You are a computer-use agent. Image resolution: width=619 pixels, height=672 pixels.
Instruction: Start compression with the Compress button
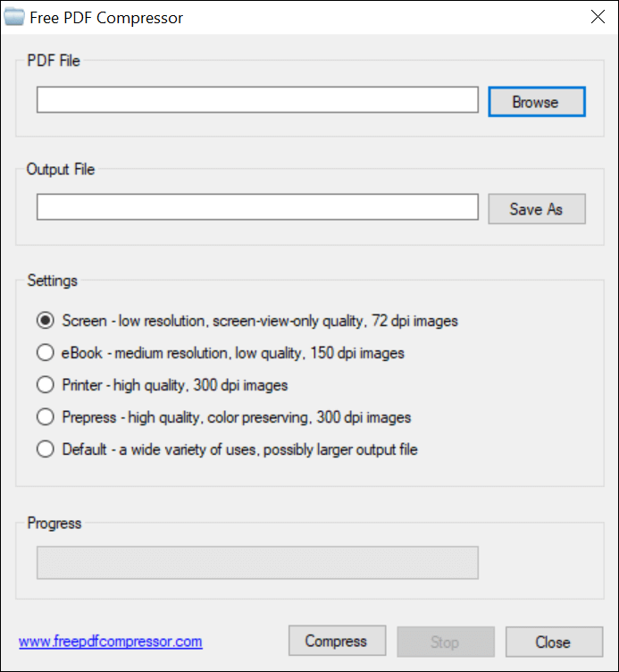point(337,642)
